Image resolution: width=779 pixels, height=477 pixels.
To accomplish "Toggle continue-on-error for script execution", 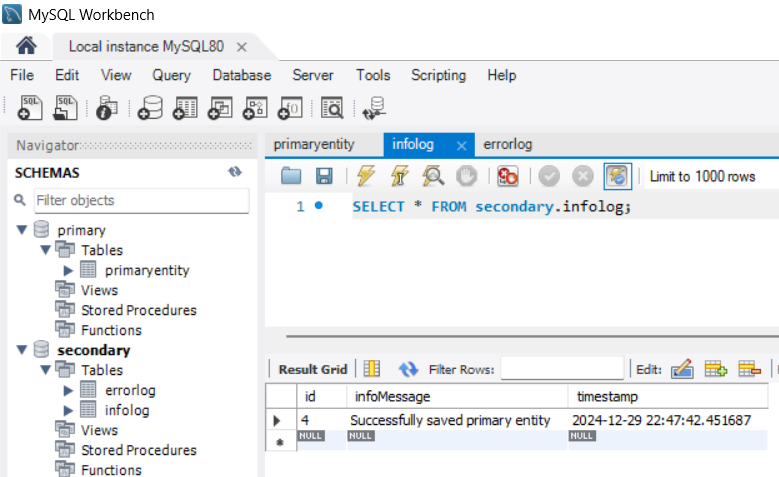I will tap(508, 176).
